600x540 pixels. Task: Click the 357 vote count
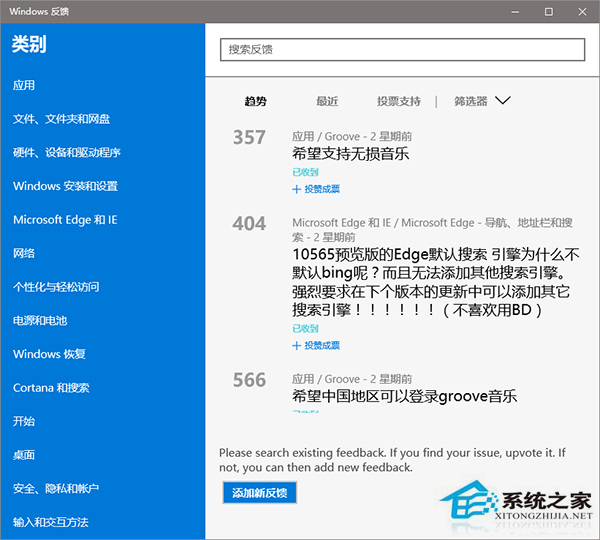pyautogui.click(x=249, y=137)
